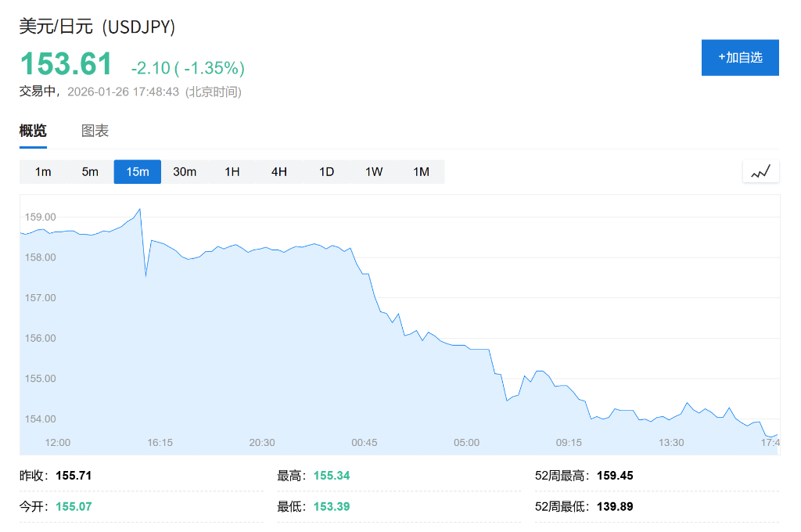Click the 153.61 current price
Viewport: 801px width, 532px height.
point(66,64)
